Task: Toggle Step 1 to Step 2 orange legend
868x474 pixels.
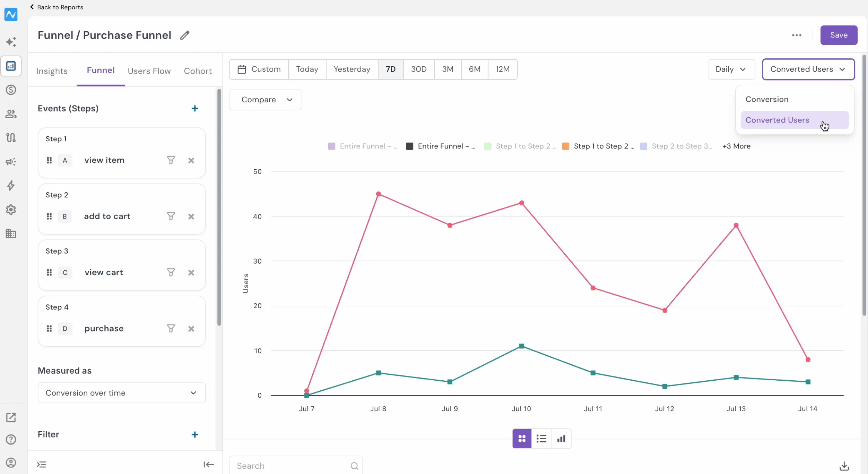Action: (x=598, y=146)
